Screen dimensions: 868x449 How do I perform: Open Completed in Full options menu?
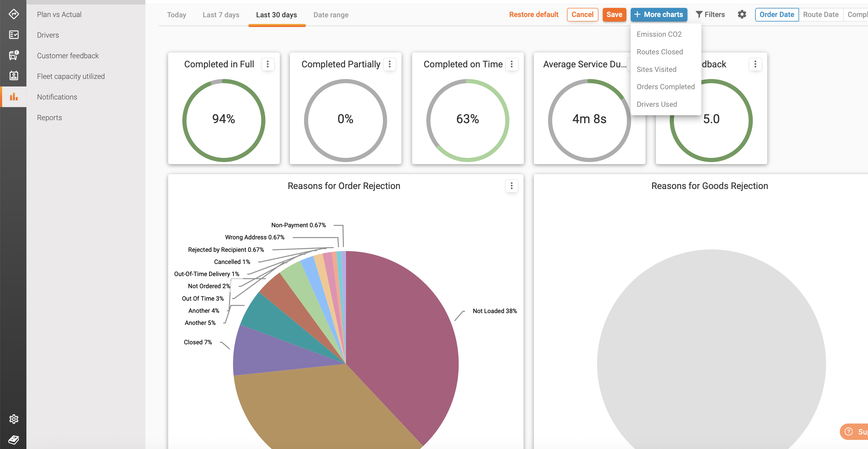[268, 64]
